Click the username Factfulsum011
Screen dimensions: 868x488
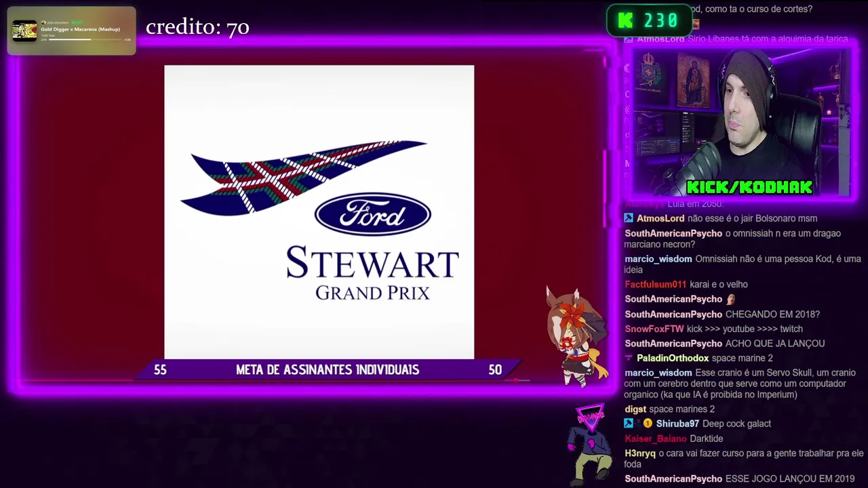[656, 285]
